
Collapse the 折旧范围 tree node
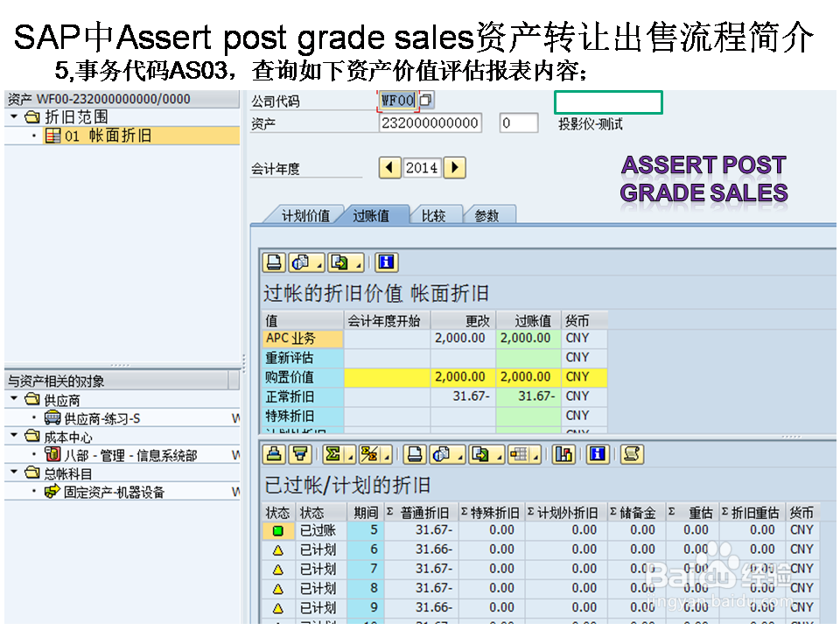[15, 116]
